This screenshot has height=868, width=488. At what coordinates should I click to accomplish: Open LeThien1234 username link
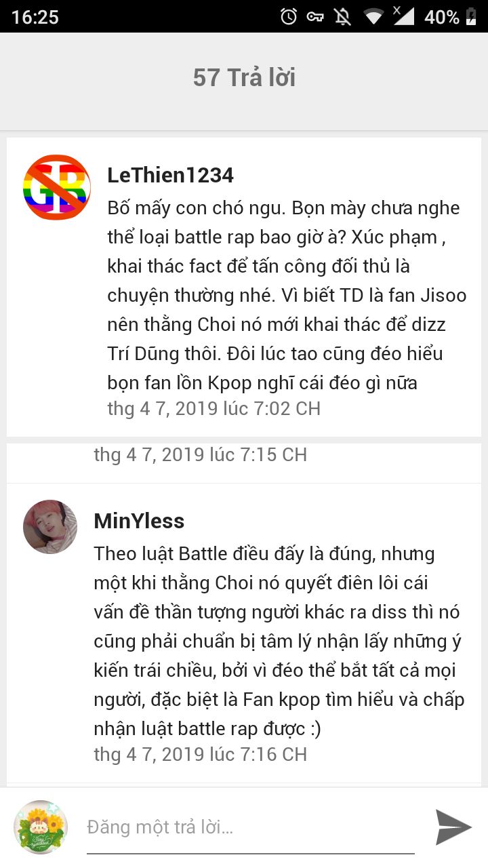point(171,175)
